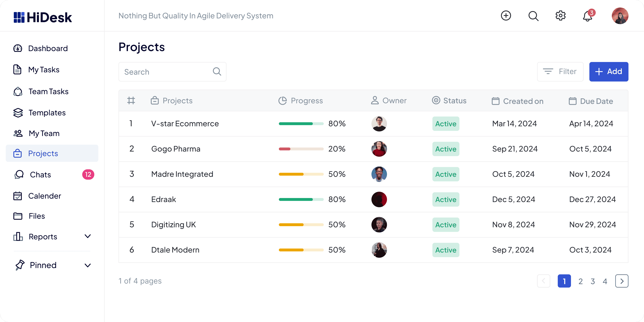Open Team Tasks from the sidebar
This screenshot has height=322, width=644.
click(x=48, y=91)
